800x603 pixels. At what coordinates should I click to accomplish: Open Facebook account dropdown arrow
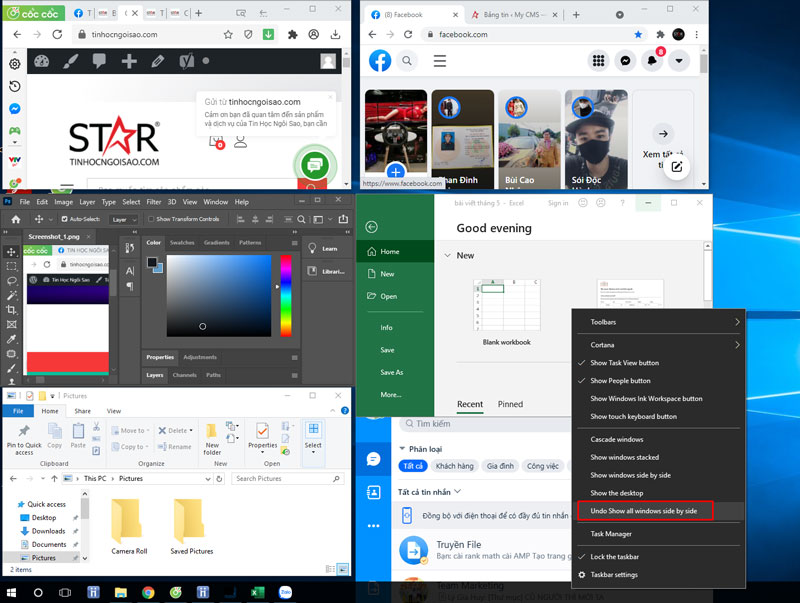680,61
